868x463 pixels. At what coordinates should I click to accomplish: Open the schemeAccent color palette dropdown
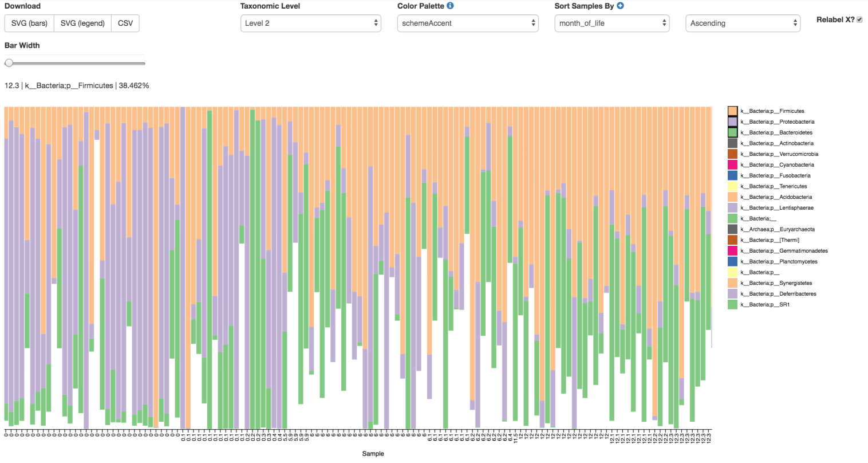pyautogui.click(x=468, y=23)
